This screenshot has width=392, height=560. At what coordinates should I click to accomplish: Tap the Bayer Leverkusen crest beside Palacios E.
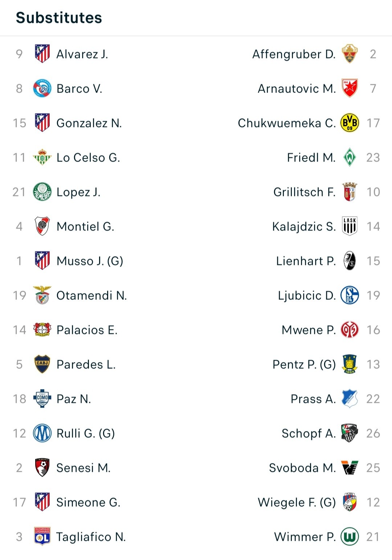tap(42, 330)
